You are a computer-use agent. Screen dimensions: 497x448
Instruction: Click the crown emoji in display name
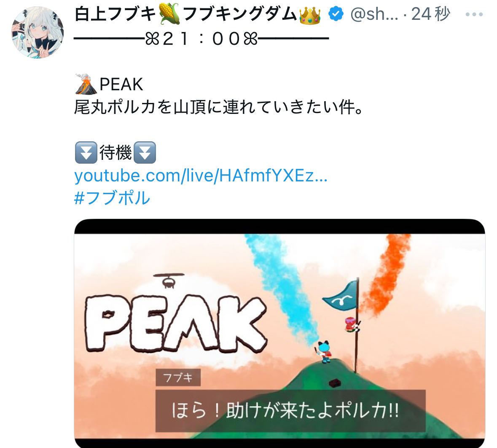[310, 15]
